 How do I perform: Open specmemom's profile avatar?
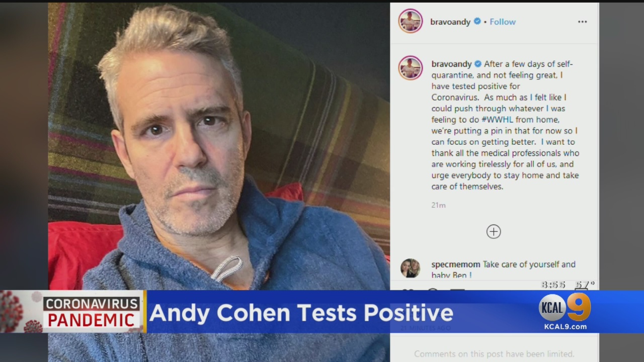pos(410,268)
